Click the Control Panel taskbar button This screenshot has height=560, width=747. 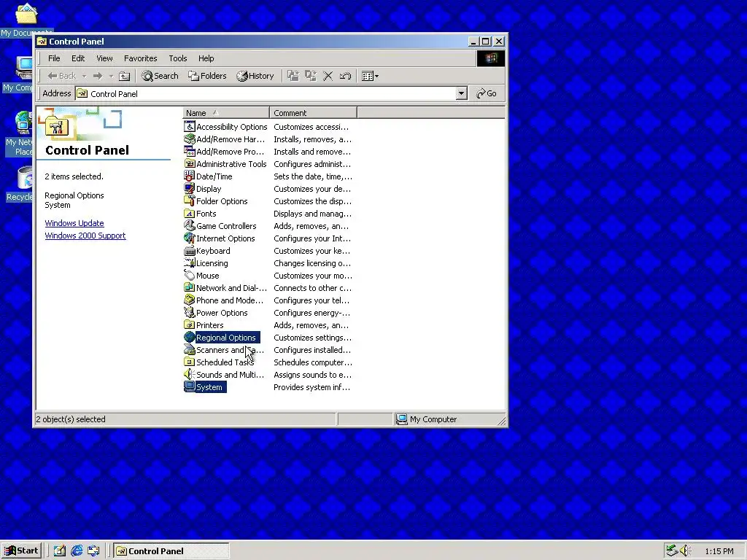coord(171,551)
